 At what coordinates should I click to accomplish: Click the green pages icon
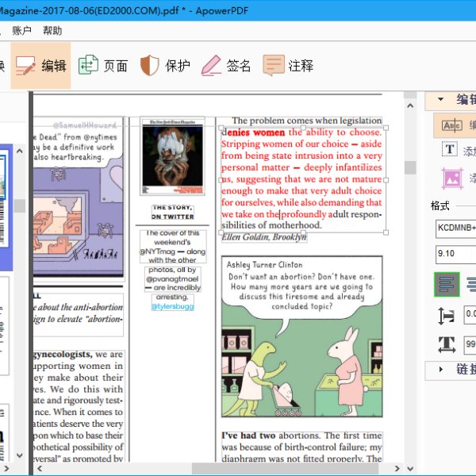tap(88, 64)
